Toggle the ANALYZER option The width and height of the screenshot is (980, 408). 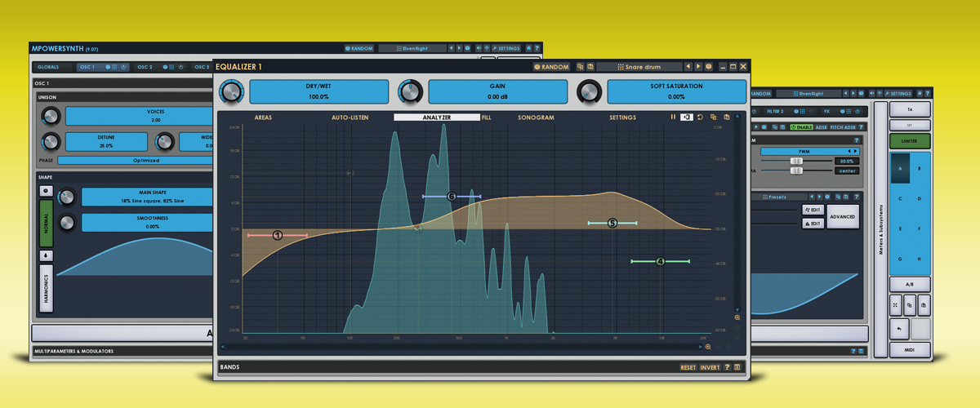tap(437, 118)
